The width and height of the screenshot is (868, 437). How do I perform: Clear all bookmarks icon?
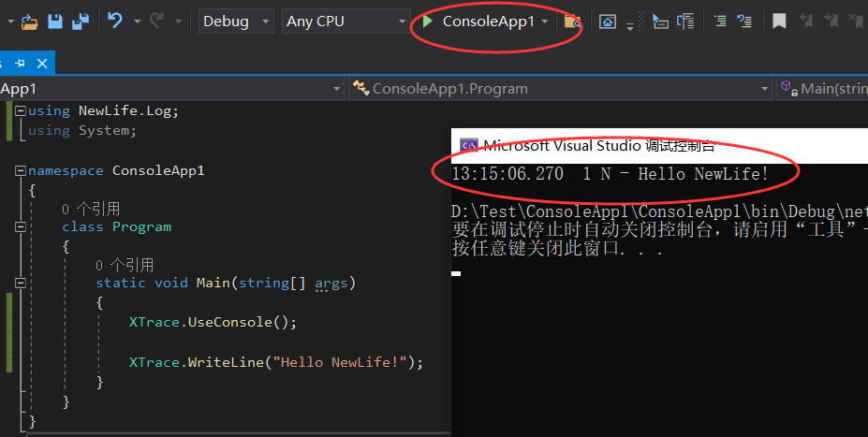pos(857,21)
